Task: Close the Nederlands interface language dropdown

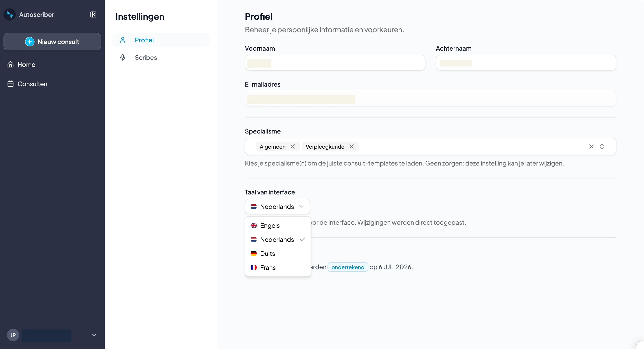Action: coord(278,207)
